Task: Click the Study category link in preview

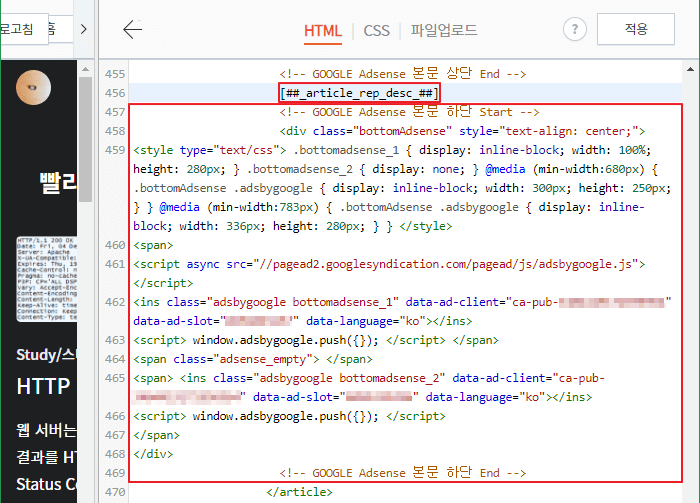Action: [x=46, y=355]
